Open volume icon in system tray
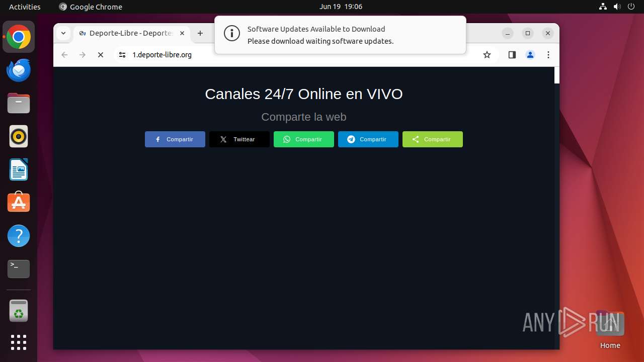644x362 pixels. 617,7
